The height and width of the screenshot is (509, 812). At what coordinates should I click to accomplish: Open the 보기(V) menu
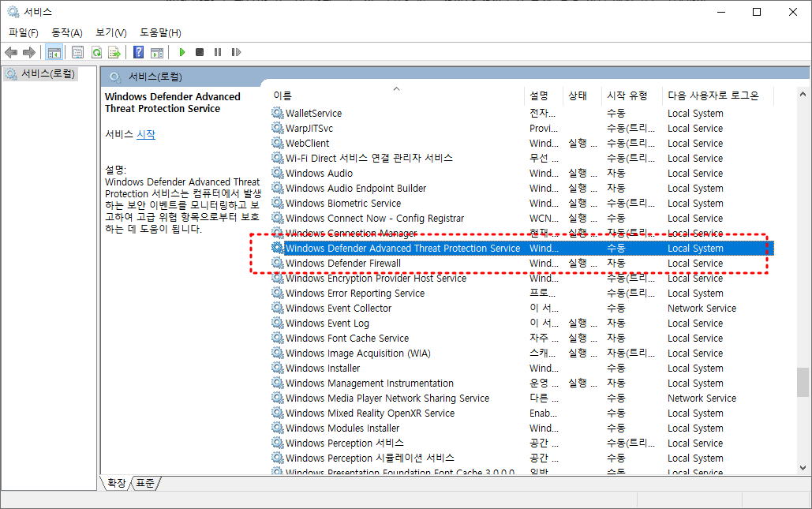(x=110, y=33)
